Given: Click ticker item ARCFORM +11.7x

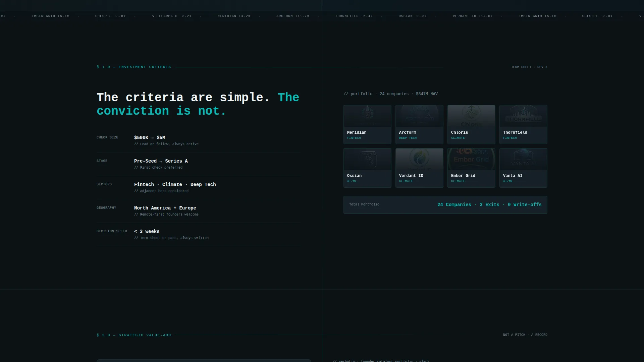Looking at the screenshot, I should 292,16.
